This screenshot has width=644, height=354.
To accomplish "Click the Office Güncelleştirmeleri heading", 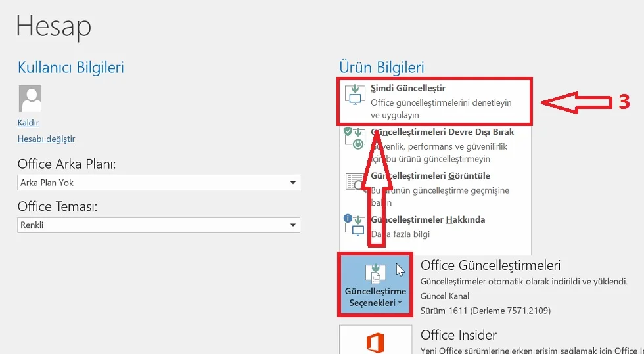I will point(490,265).
